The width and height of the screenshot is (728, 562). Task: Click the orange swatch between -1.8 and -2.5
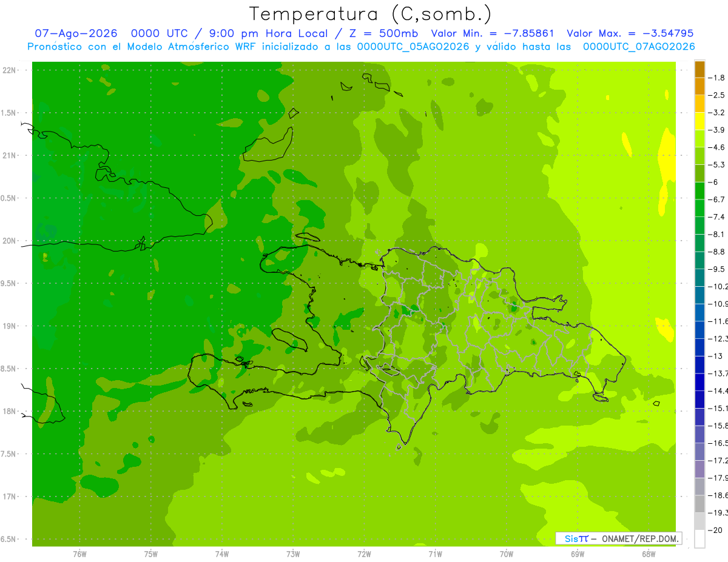point(699,87)
